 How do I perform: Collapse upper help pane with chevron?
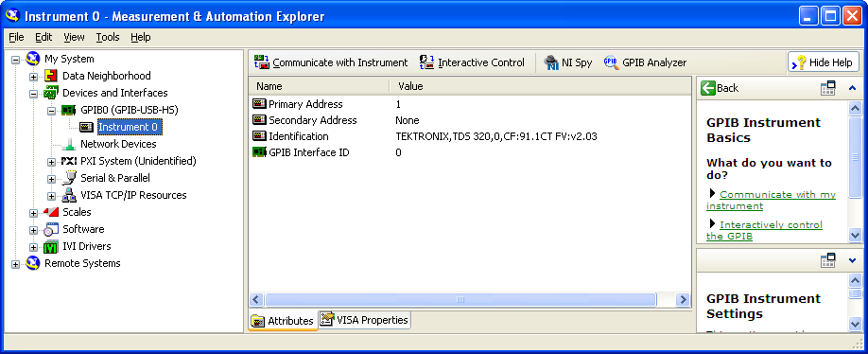point(853,88)
